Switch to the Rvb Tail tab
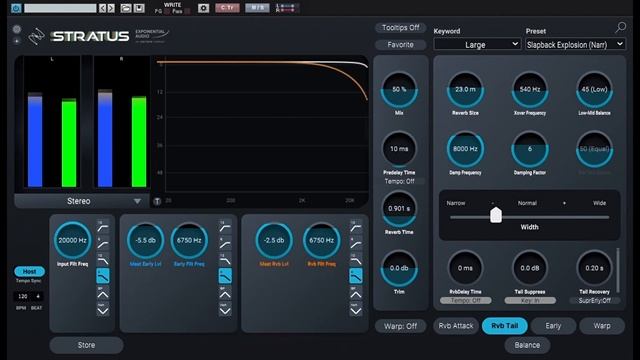Image resolution: width=640 pixels, height=360 pixels. point(504,326)
